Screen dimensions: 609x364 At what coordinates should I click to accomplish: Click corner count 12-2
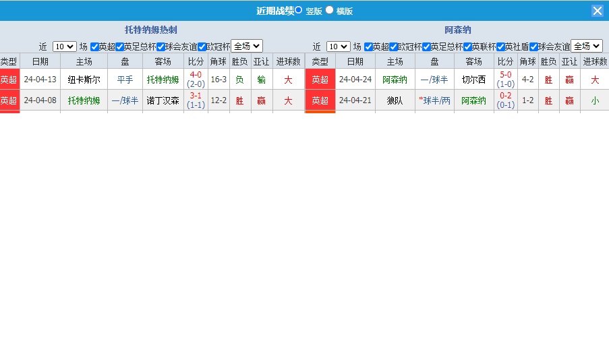(219, 100)
